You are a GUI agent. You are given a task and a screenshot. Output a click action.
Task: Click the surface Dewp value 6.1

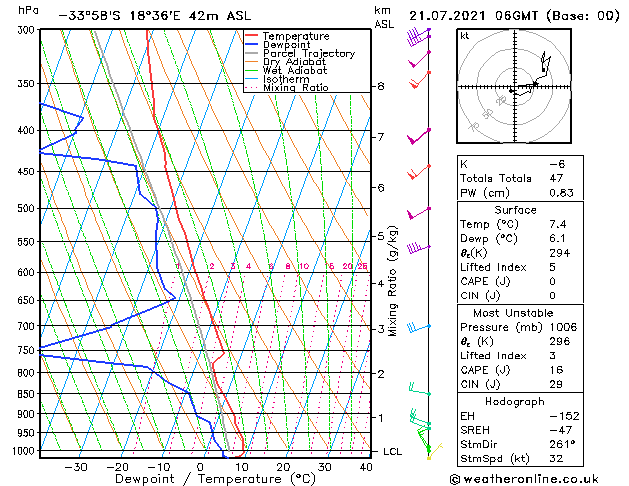pyautogui.click(x=557, y=239)
